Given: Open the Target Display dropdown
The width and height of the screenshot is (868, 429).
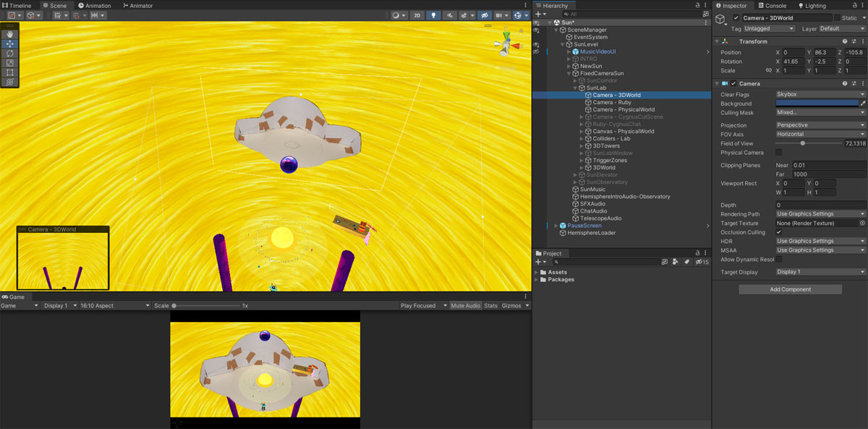Looking at the screenshot, I should pos(820,272).
